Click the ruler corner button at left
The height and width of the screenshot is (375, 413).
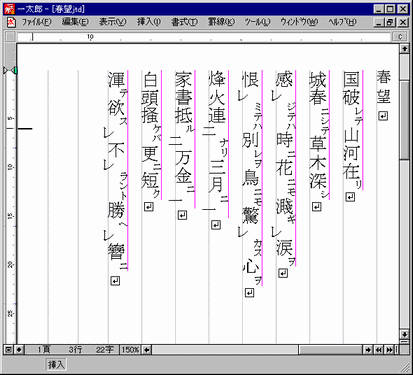click(x=11, y=37)
